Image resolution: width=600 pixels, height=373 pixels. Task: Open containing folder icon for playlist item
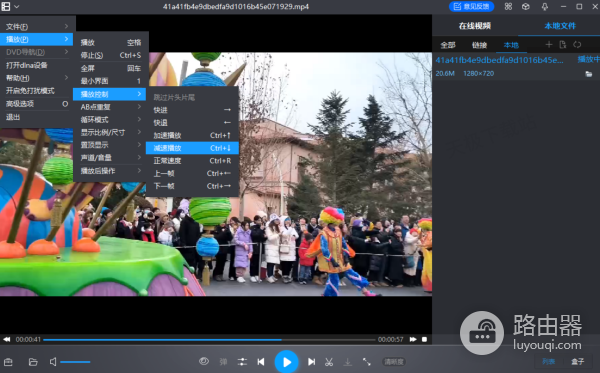[x=589, y=74]
